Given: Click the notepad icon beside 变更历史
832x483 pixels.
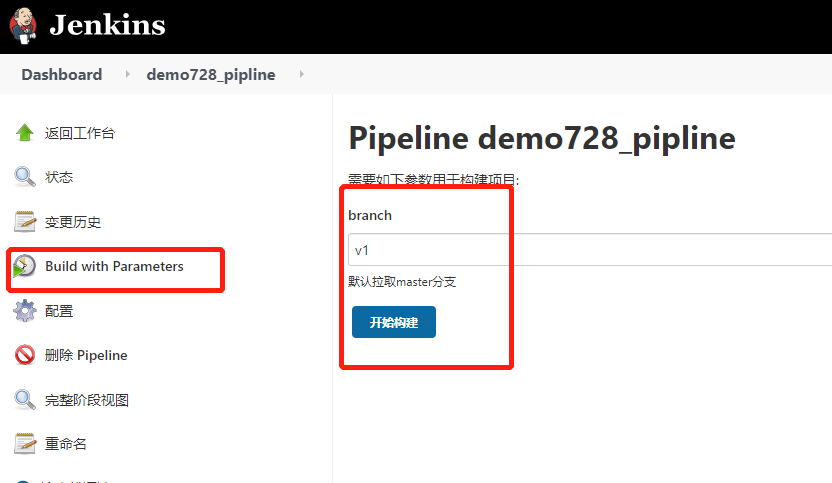Looking at the screenshot, I should 24,221.
